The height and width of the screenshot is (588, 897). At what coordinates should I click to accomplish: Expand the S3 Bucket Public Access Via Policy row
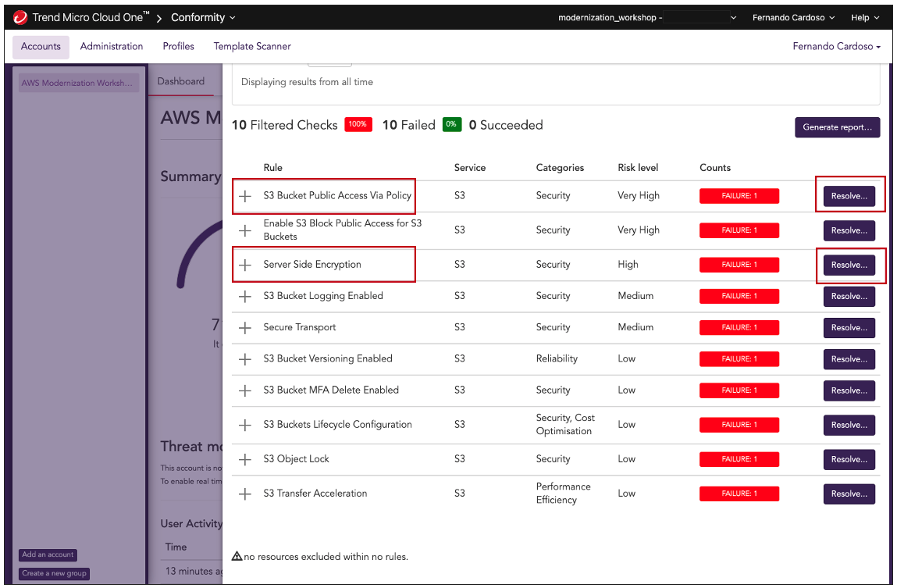point(245,196)
